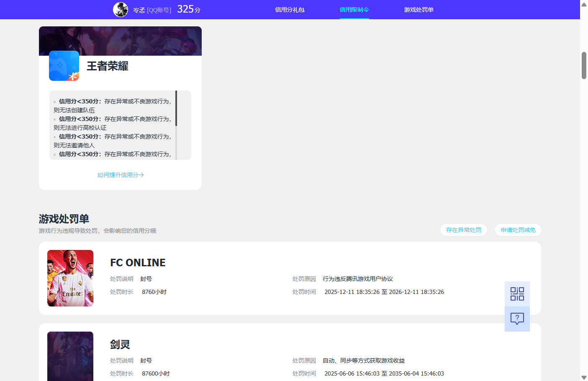Click the 王者荣耀 blue gamepad app icon
This screenshot has height=381, width=588.
64,66
